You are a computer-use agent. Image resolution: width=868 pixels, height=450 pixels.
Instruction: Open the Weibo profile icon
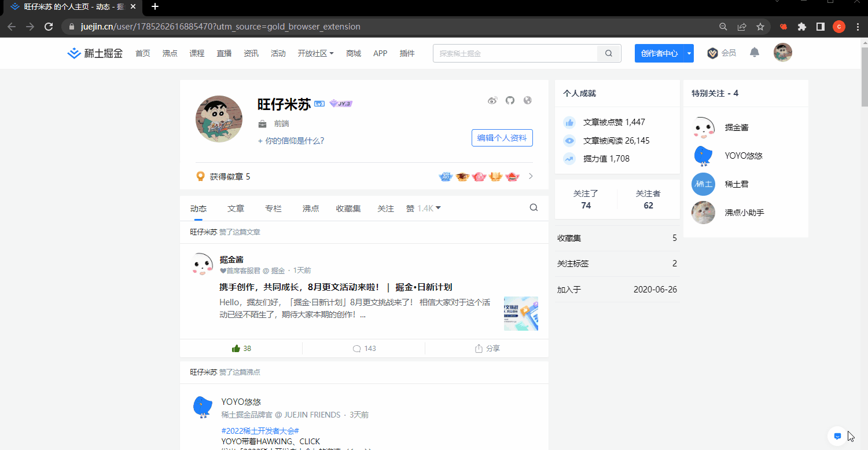tap(492, 100)
